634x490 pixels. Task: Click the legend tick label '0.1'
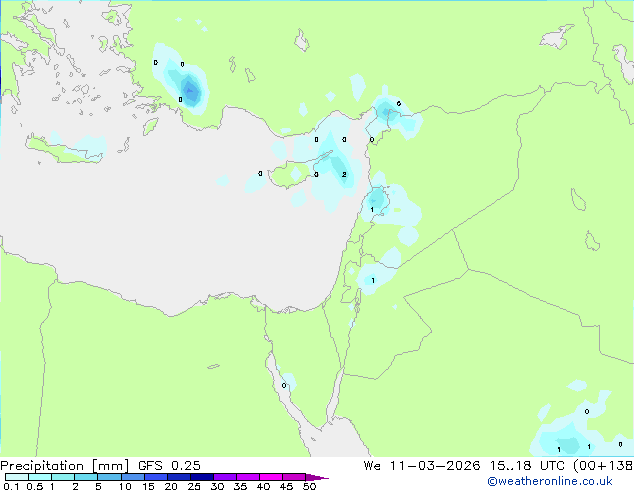pos(11,486)
